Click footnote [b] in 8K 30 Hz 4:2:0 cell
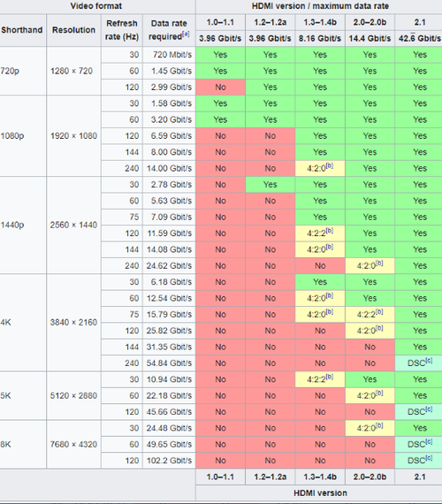Image resolution: width=442 pixels, height=504 pixels. click(x=379, y=425)
